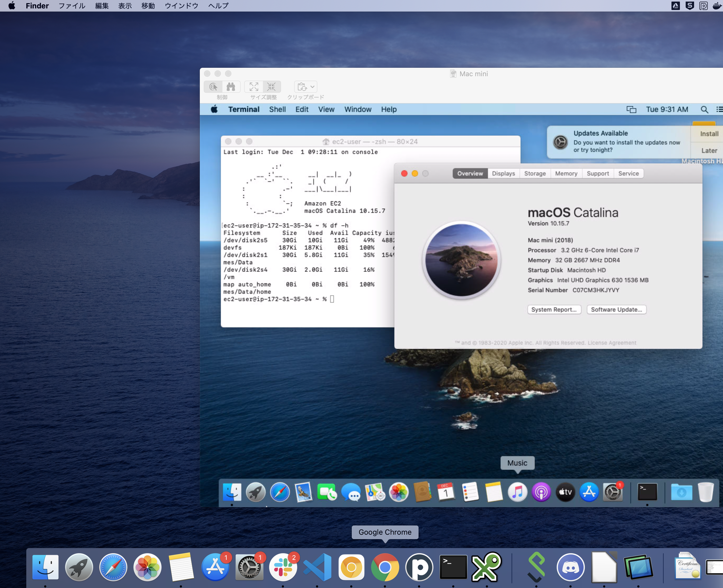
Task: Open the remote Spotlight search icon
Action: pos(704,109)
